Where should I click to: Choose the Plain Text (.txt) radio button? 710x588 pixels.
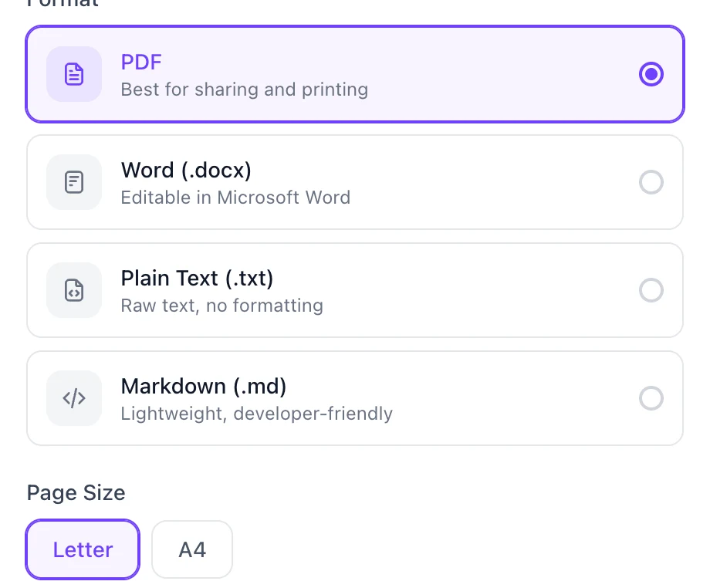(x=651, y=290)
